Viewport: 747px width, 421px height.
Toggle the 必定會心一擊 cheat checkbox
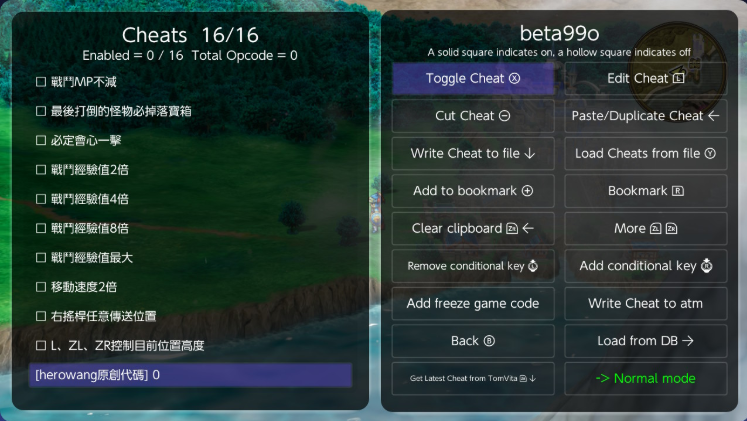(41, 140)
